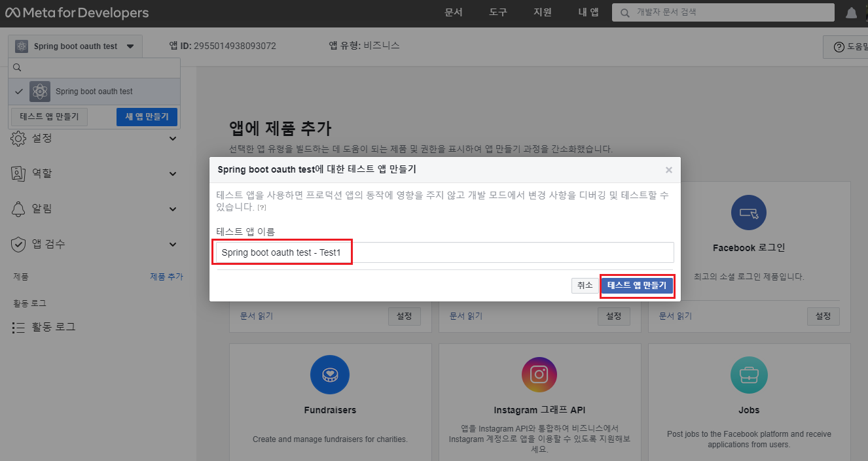868x461 pixels.
Task: Click 테스트 앱 만들기 button in app dropdown
Action: (x=49, y=117)
